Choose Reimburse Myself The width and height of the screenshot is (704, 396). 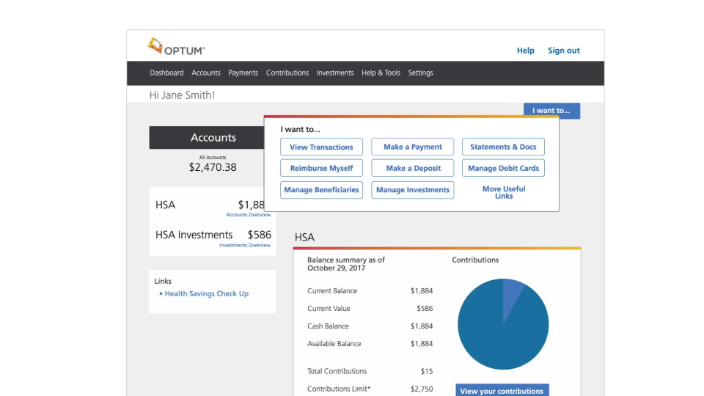[321, 168]
